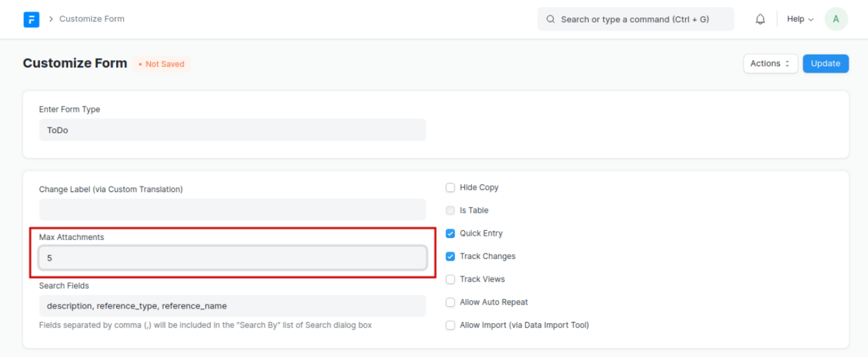
Task: Check Allow Import via Data Import Tool
Action: coord(450,325)
